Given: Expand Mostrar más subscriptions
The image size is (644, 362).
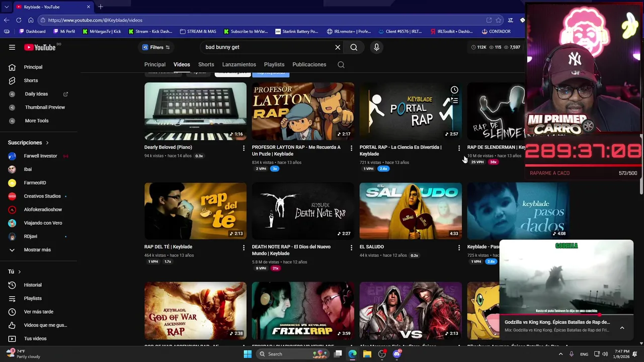Looking at the screenshot, I should tap(37, 250).
